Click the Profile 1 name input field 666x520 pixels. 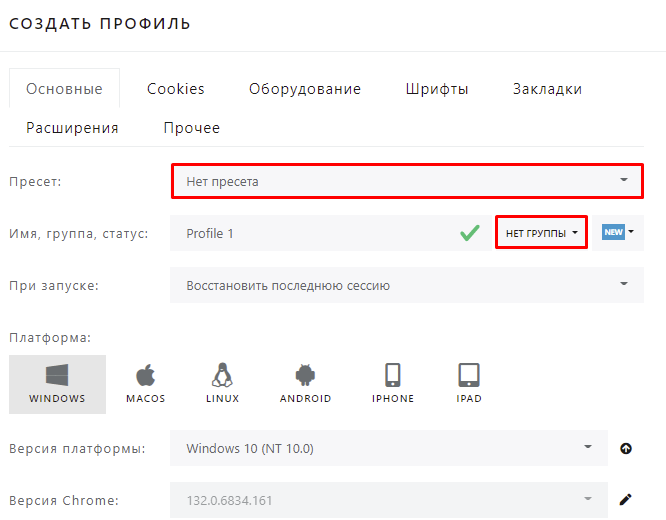click(x=310, y=233)
